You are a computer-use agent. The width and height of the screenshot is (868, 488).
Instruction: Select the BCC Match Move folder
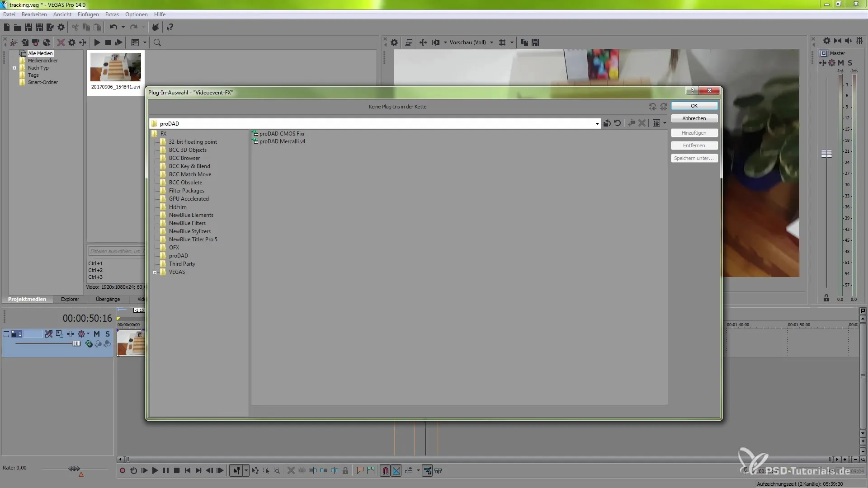click(x=190, y=174)
